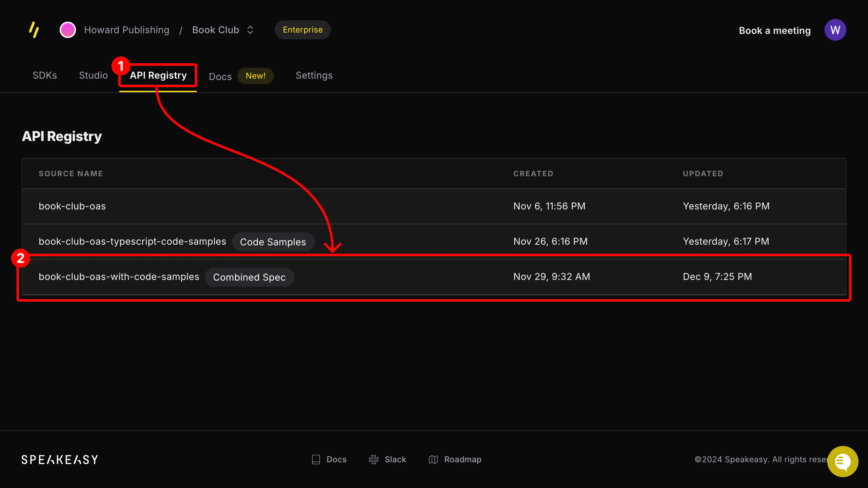Viewport: 868px width, 488px height.
Task: Click the Docs book icon in the footer
Action: click(316, 459)
